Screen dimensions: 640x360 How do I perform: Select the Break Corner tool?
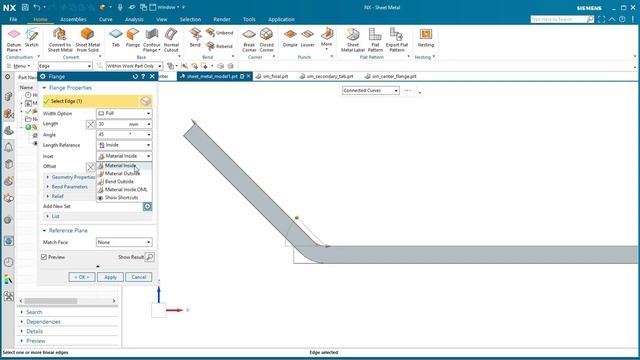pyautogui.click(x=249, y=40)
